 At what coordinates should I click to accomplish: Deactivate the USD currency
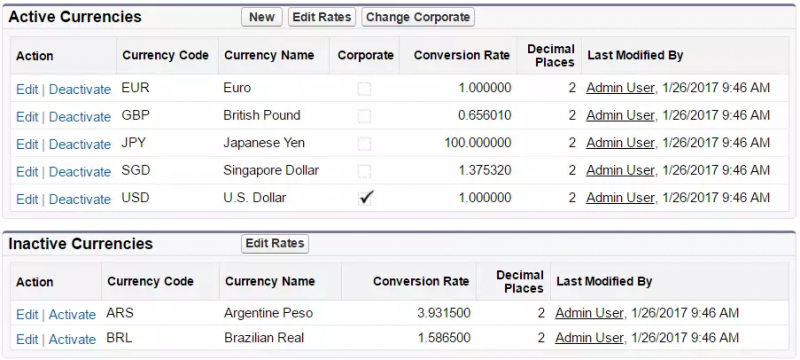point(80,199)
